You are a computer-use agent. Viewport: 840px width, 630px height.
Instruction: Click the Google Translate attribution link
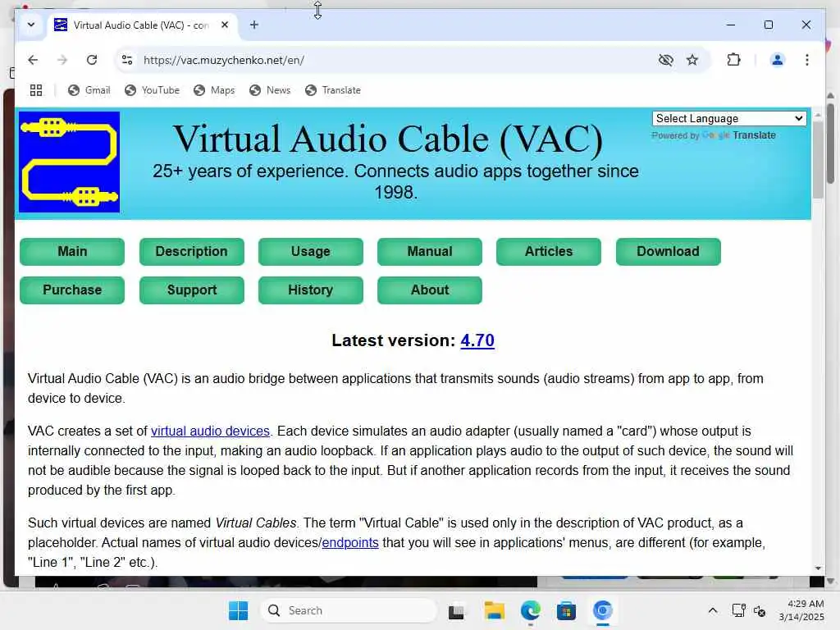pyautogui.click(x=738, y=135)
